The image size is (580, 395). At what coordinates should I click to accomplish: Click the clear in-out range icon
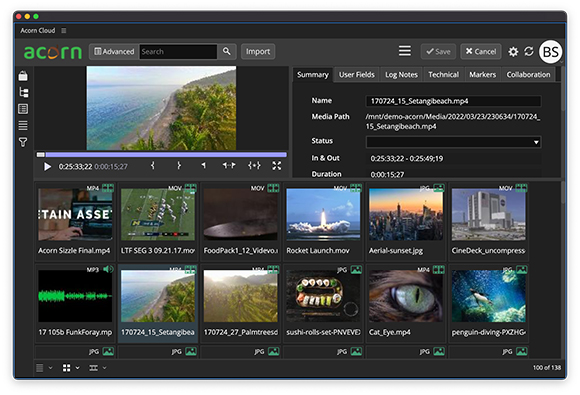[229, 165]
